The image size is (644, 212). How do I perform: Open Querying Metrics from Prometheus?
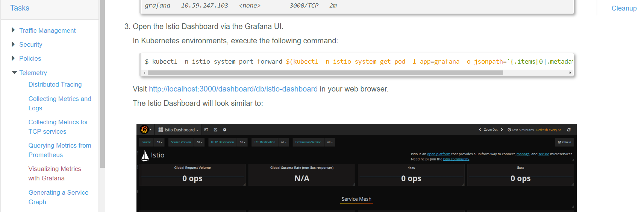(60, 150)
